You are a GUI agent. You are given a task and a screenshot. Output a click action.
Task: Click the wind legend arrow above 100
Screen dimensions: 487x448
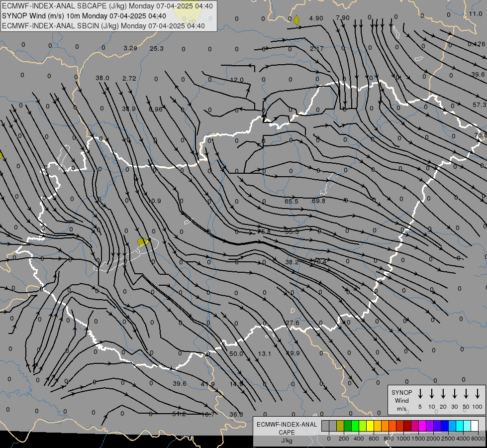478,394
